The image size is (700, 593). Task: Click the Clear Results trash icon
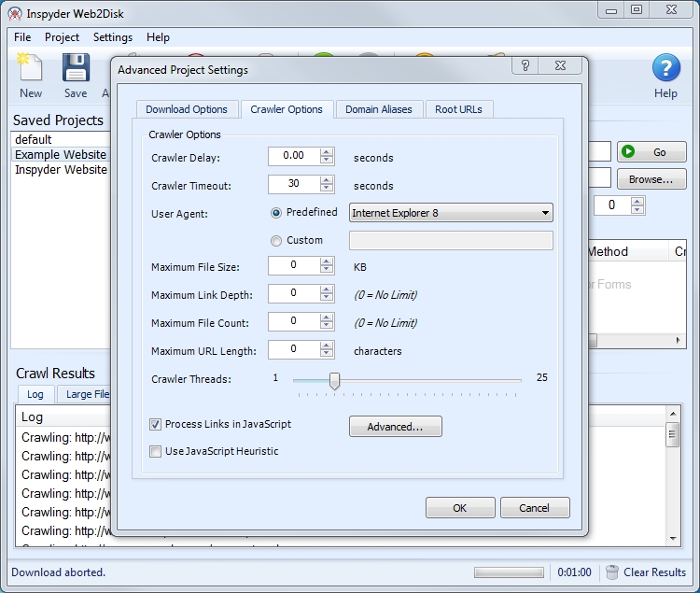point(612,572)
